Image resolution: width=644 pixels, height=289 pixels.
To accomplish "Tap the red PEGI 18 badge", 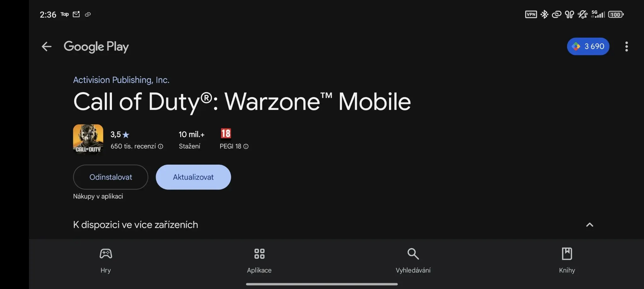I will (x=226, y=134).
